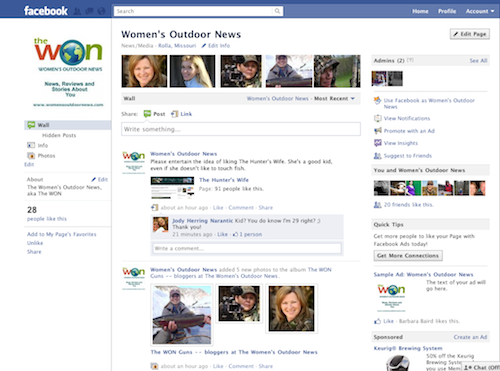Click View Insights chart icon
Screen dimensions: 500x371
point(377,143)
